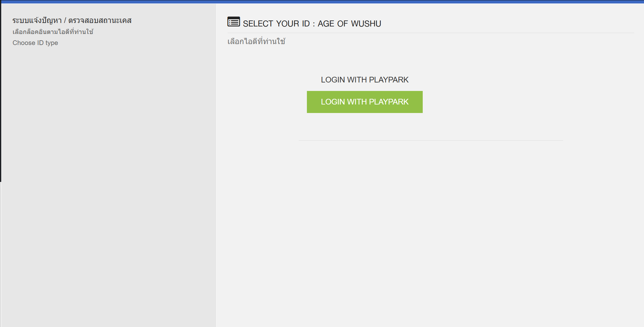This screenshot has height=327, width=644.
Task: Click the เลือกไอดีที่ท่านใช้ subtitle under the heading
Action: pyautogui.click(x=256, y=42)
